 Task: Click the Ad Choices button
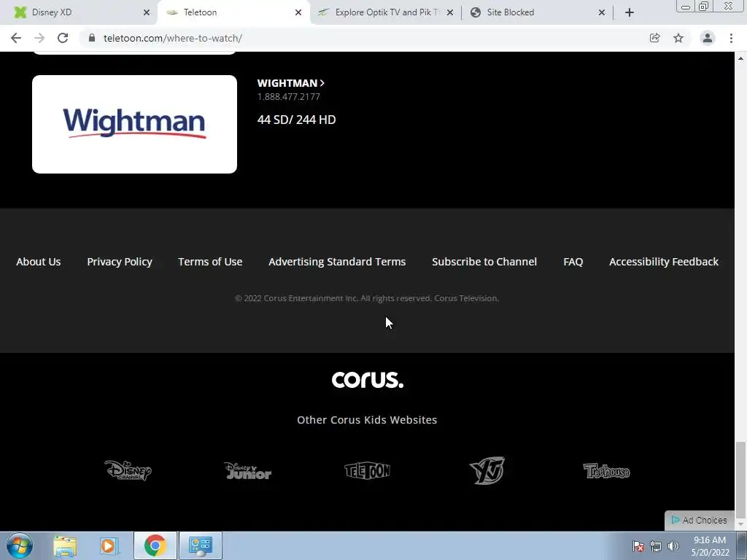pyautogui.click(x=700, y=520)
